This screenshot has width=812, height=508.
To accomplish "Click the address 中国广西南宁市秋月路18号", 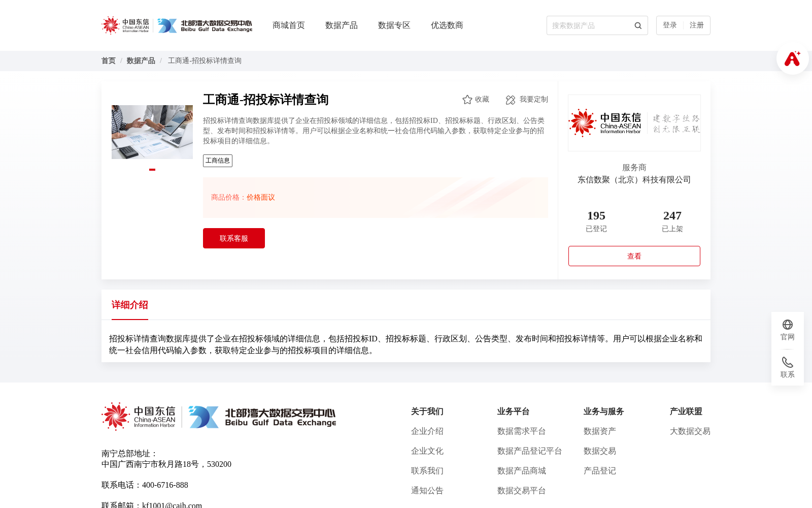I will pos(150,464).
